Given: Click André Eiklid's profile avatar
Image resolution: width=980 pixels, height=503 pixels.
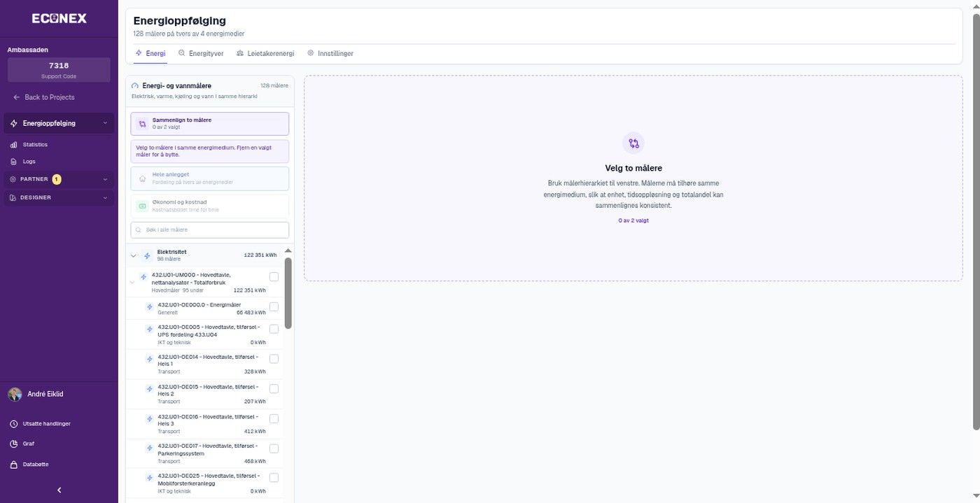Looking at the screenshot, I should pos(15,395).
